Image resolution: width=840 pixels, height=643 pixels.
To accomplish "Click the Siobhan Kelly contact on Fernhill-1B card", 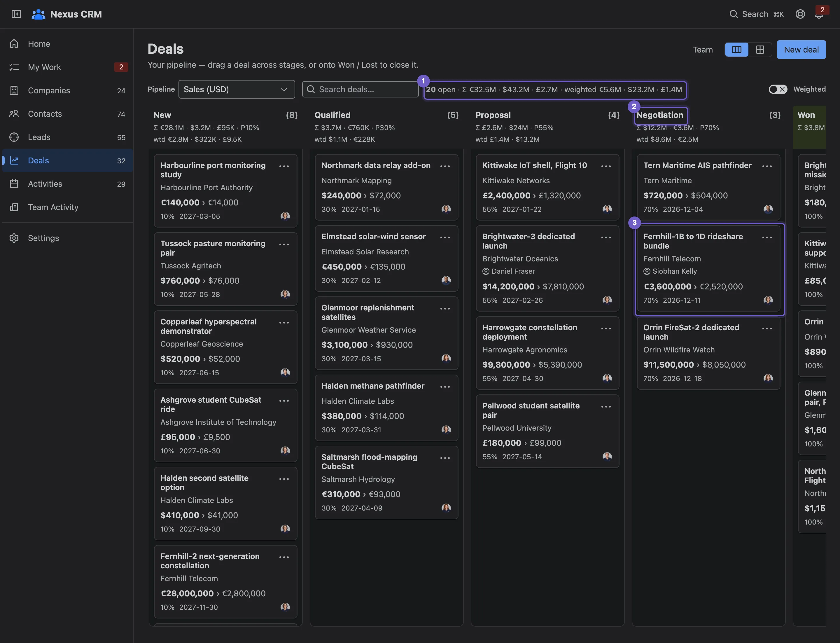I will coord(670,271).
